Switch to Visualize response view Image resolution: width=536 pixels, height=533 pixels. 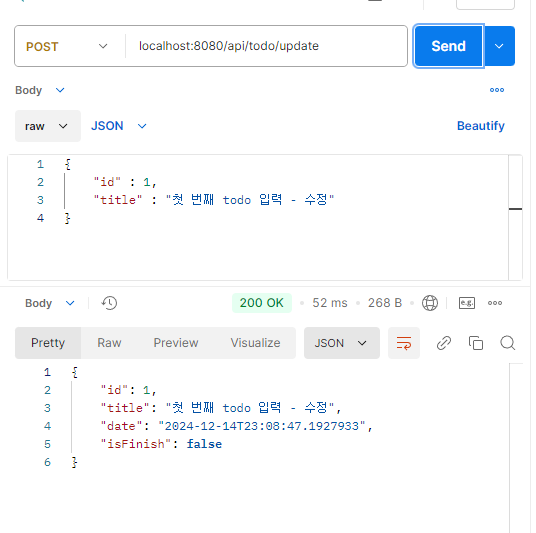(255, 343)
